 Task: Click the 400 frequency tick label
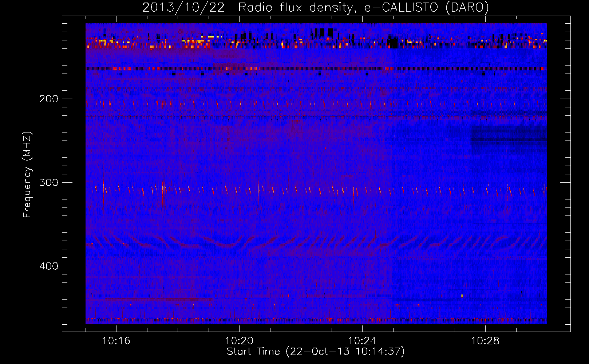pyautogui.click(x=49, y=266)
